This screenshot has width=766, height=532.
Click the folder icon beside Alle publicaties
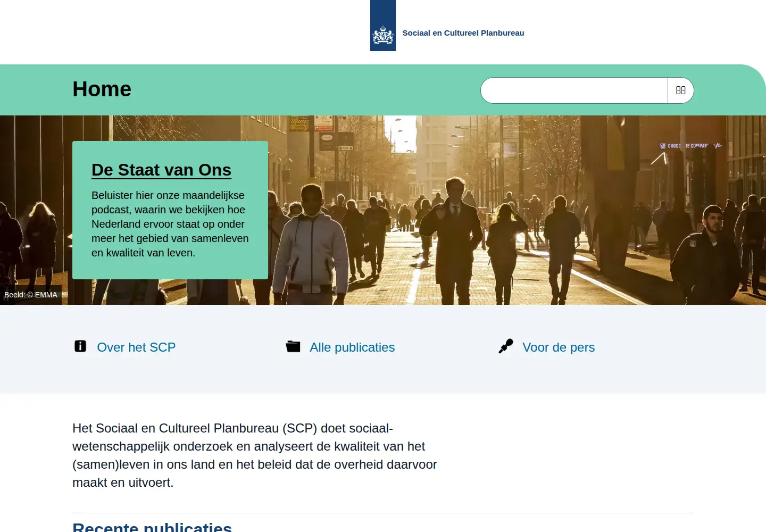293,346
